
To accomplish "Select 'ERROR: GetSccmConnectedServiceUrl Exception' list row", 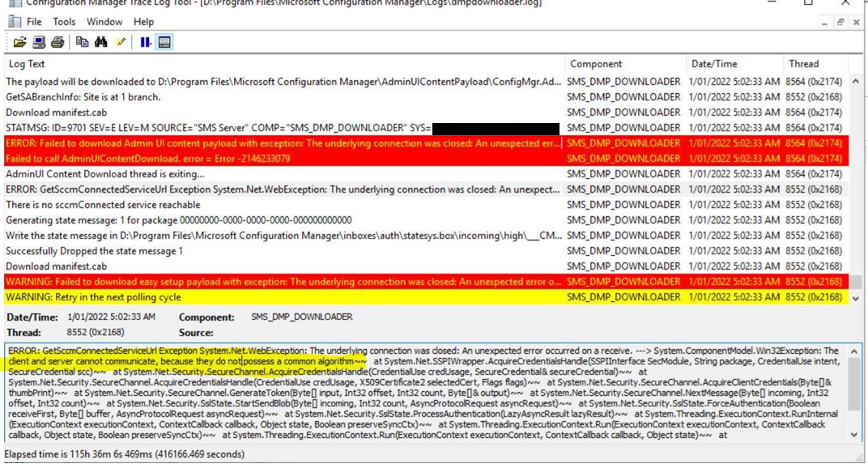I will (x=426, y=189).
